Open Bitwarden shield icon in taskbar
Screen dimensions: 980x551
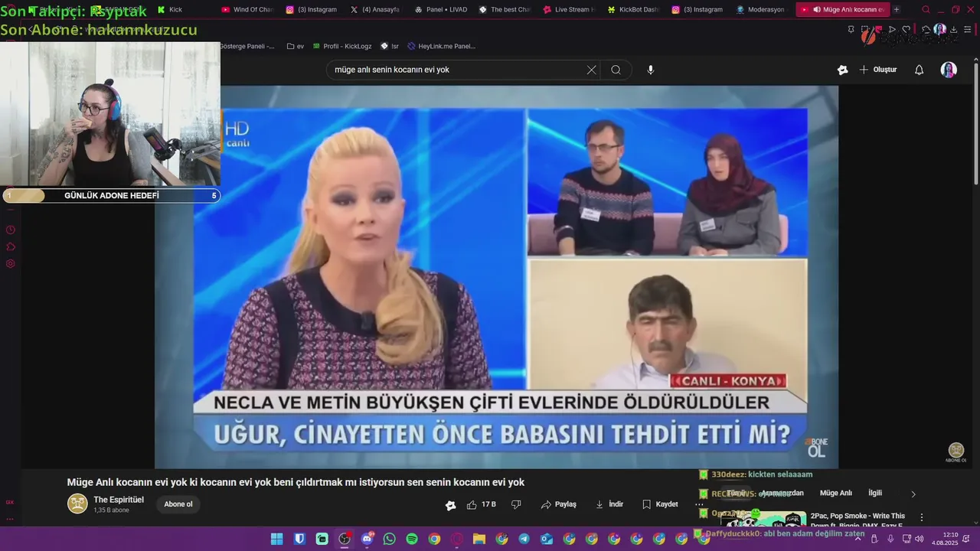[x=299, y=539]
